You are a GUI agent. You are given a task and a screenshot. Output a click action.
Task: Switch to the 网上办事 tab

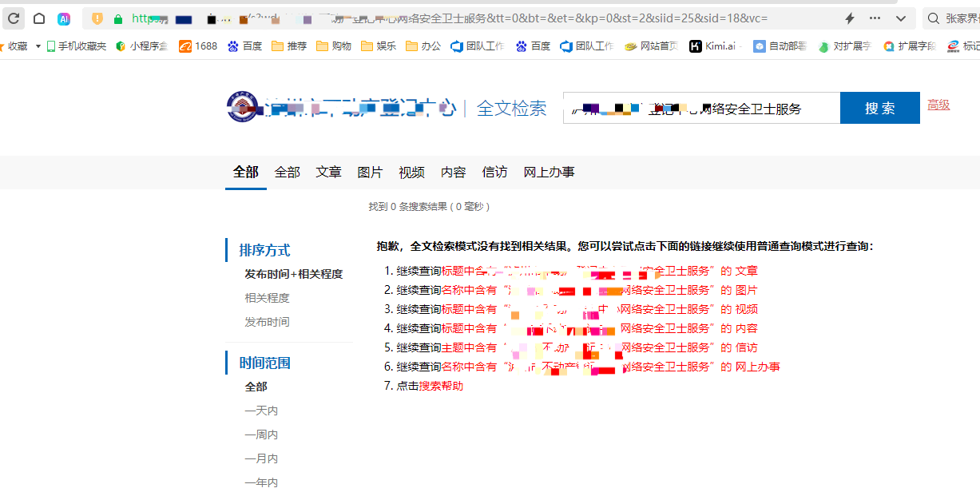pyautogui.click(x=549, y=173)
